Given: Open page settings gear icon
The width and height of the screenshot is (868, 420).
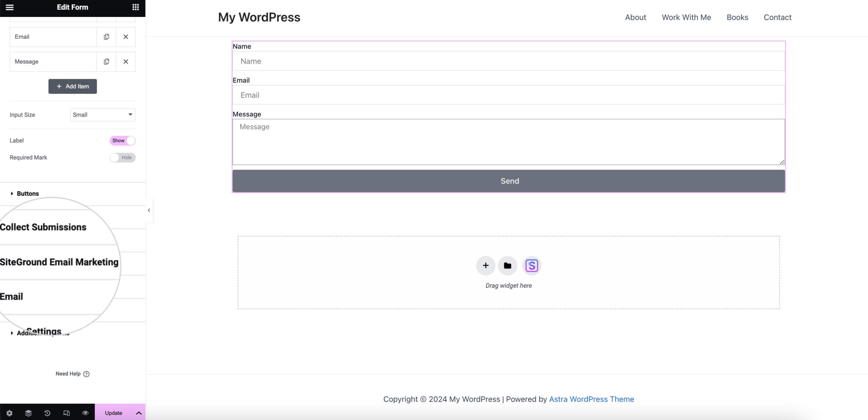Looking at the screenshot, I should click(x=9, y=413).
